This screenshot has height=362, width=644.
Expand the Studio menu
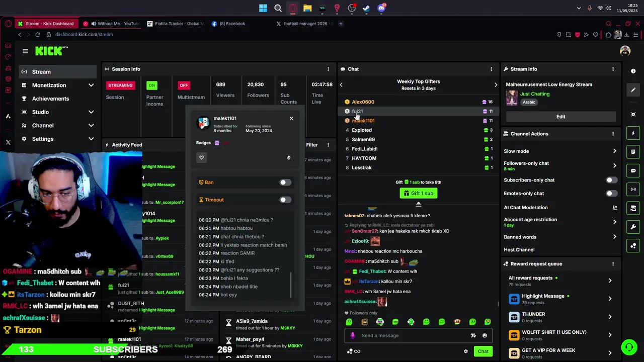[x=57, y=112]
